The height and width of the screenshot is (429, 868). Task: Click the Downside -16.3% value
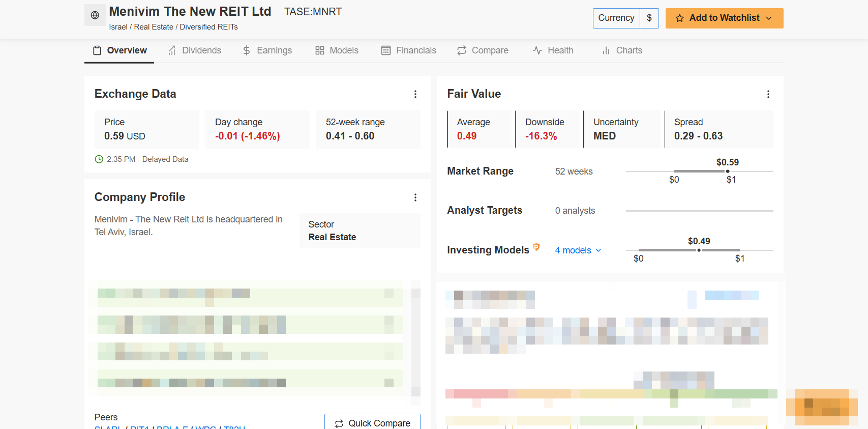tap(541, 136)
